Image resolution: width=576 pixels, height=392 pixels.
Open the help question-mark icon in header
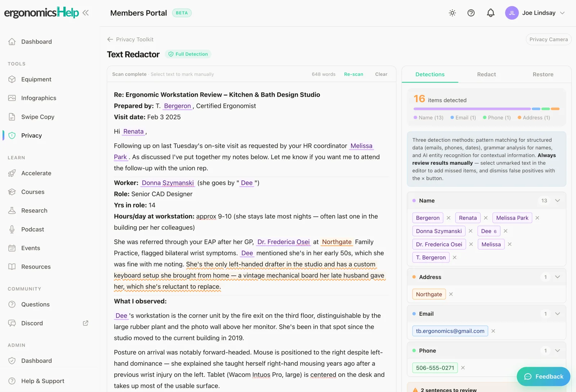[x=471, y=13]
